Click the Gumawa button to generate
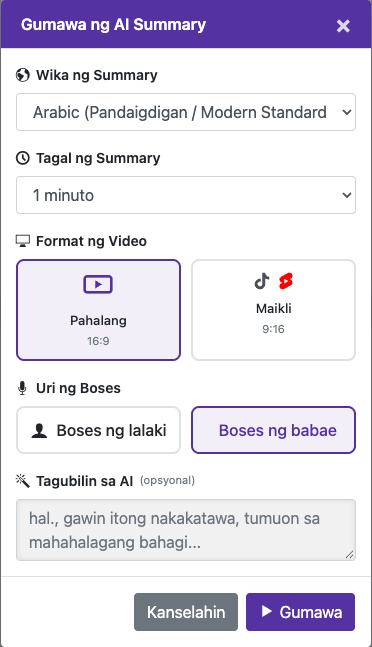The width and height of the screenshot is (372, 647). pyautogui.click(x=301, y=612)
